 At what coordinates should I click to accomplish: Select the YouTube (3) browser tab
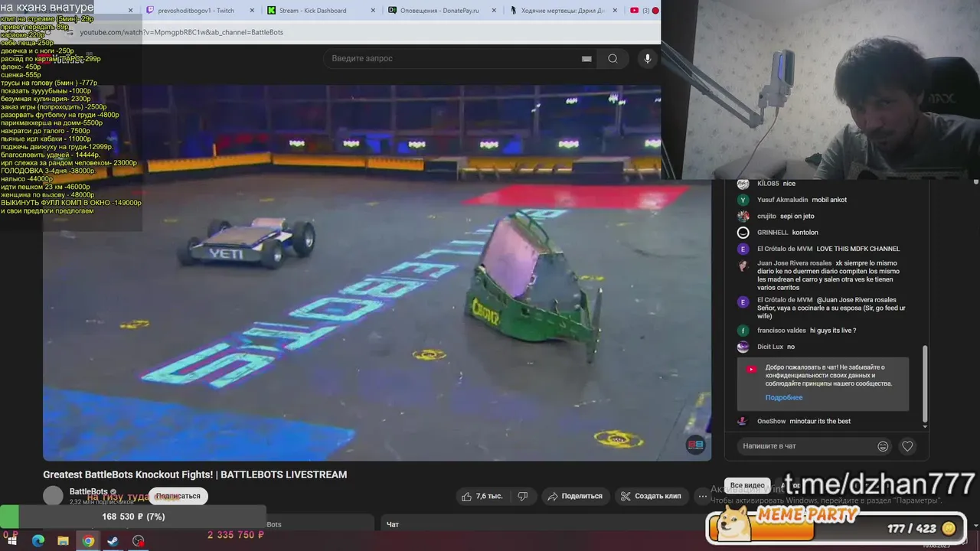click(643, 11)
